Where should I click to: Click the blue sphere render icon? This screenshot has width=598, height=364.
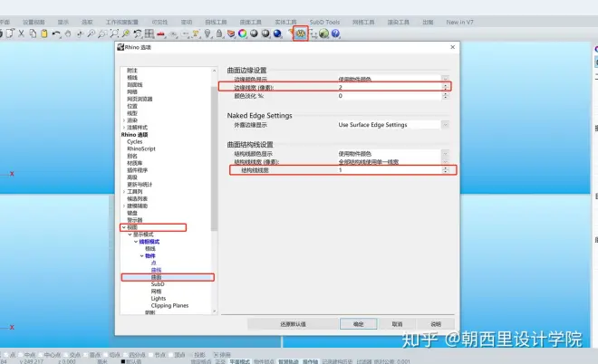coord(277,34)
